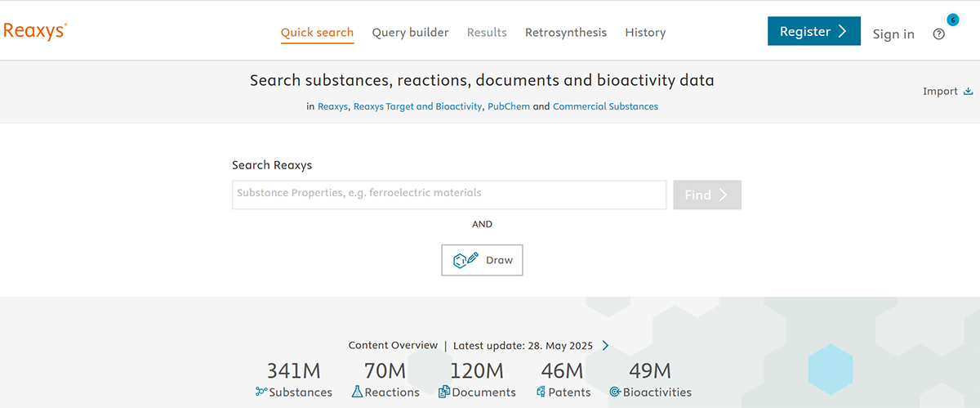
Task: Click the Reactions label
Action: (392, 392)
